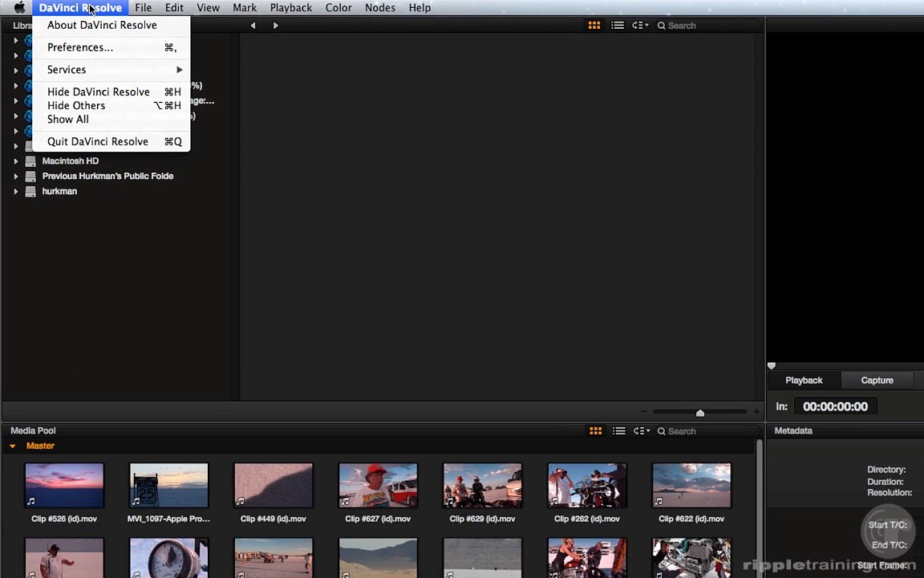
Task: Switch library browser to thumbnail grid view
Action: click(x=594, y=26)
